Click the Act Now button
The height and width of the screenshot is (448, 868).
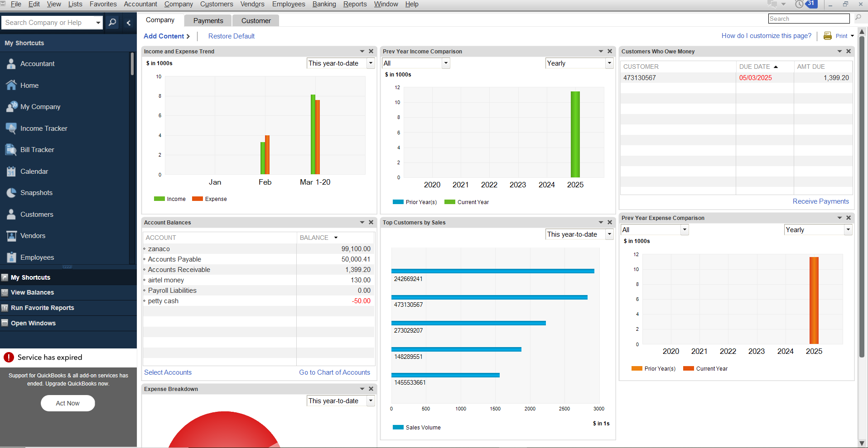(x=68, y=403)
